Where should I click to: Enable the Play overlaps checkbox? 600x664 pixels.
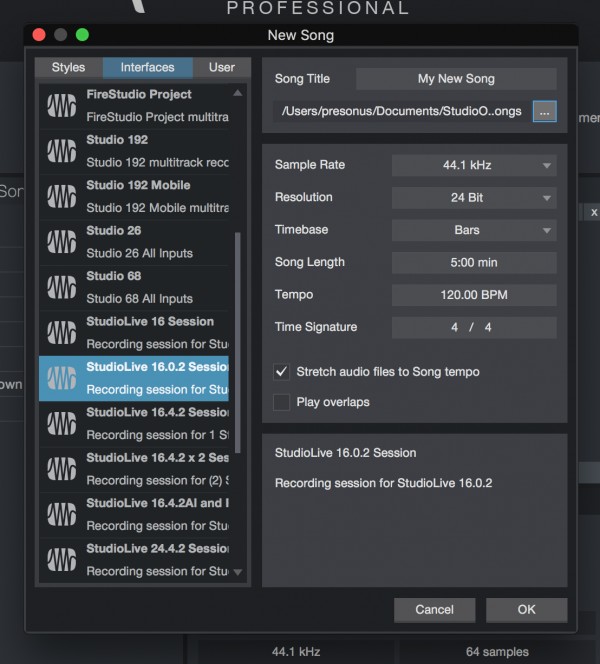pyautogui.click(x=282, y=402)
